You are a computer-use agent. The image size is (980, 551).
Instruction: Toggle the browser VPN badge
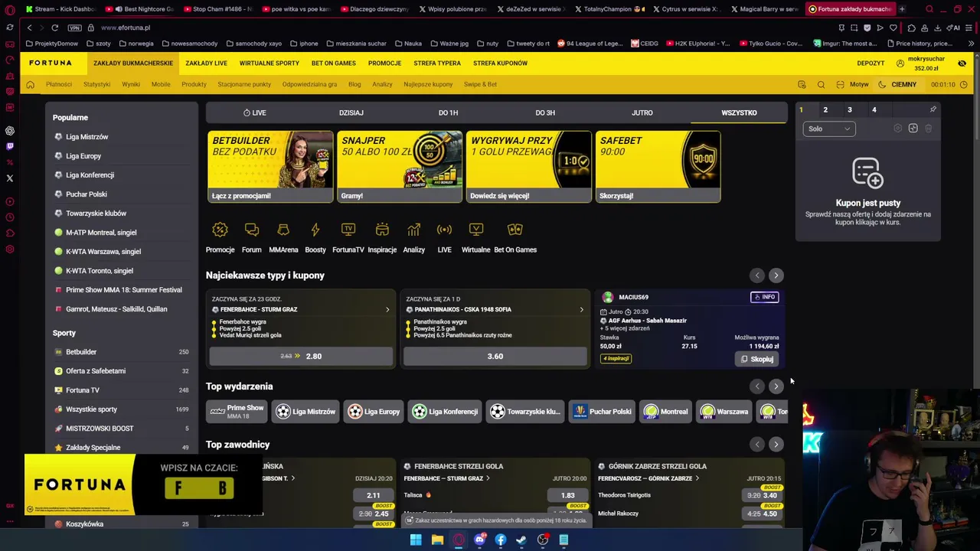(74, 28)
